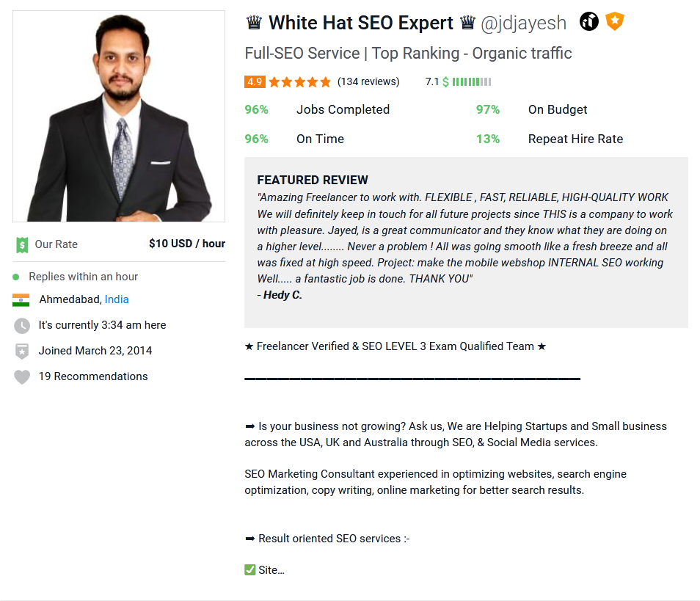This screenshot has height=601, width=700.
Task: Click the India flag icon
Action: (21, 299)
